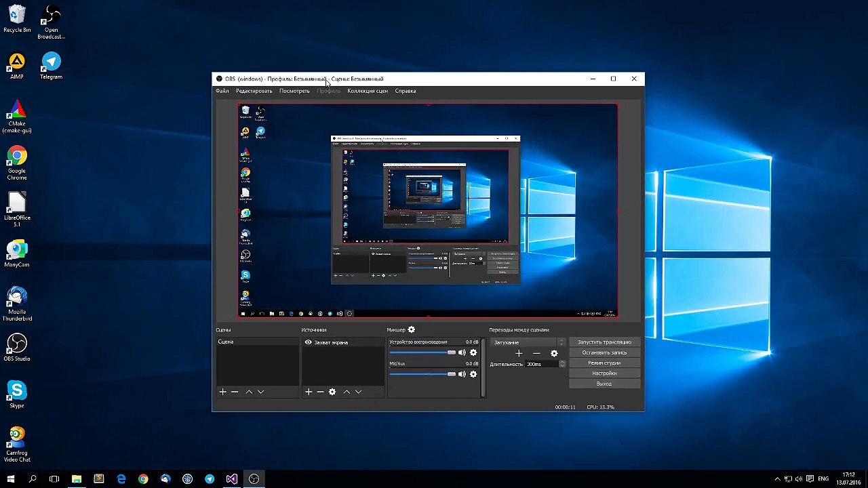Open the Посмотреть menu
The height and width of the screenshot is (488, 868).
(x=294, y=91)
